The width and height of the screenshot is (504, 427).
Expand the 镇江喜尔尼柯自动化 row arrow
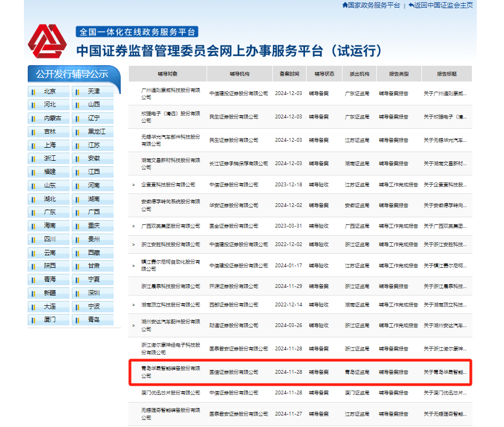[x=133, y=266]
